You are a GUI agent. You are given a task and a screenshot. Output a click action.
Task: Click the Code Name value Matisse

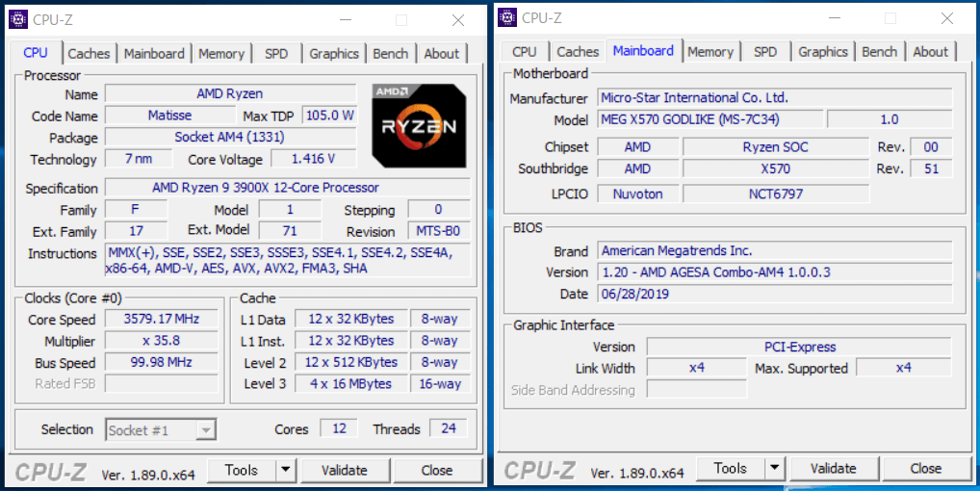click(x=170, y=116)
